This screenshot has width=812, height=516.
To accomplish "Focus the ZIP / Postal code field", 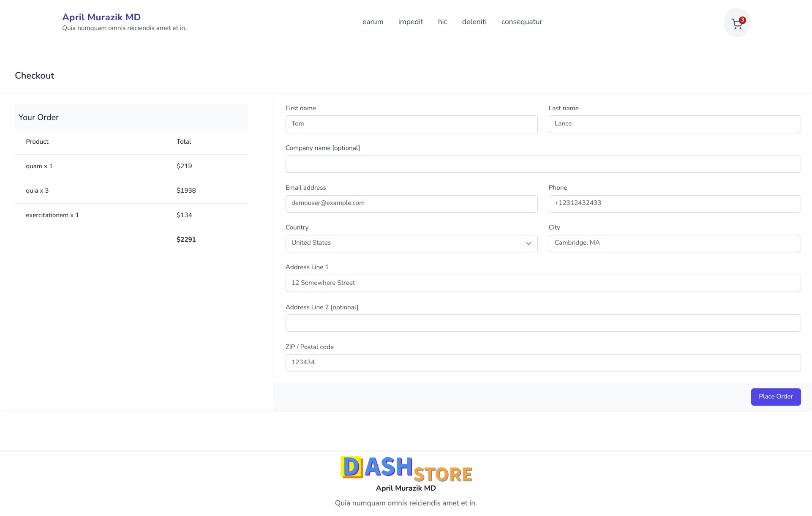I will click(x=543, y=363).
